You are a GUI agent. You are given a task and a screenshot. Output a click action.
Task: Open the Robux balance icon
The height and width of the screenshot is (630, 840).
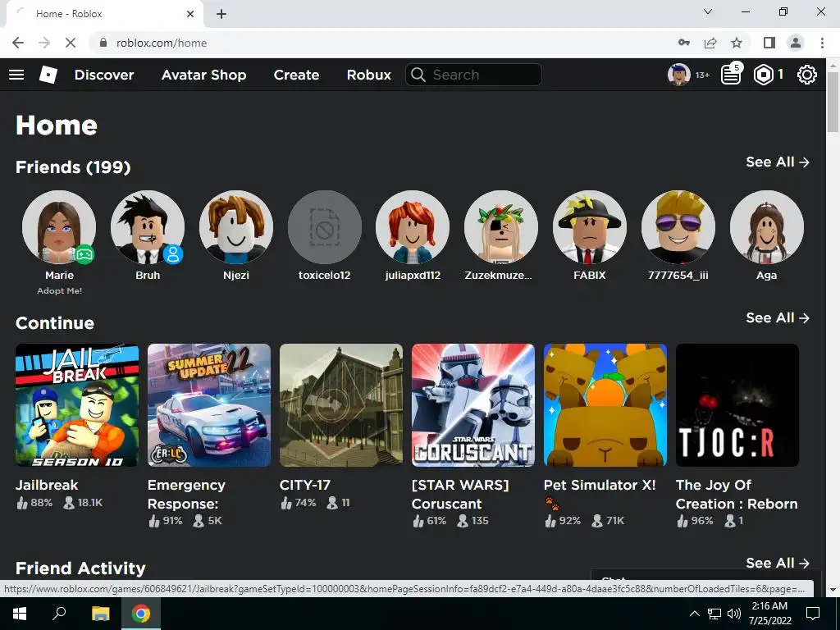(764, 75)
